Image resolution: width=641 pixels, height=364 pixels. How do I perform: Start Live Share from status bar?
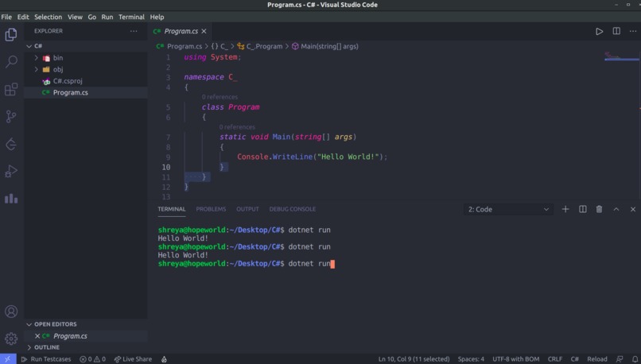click(x=133, y=359)
